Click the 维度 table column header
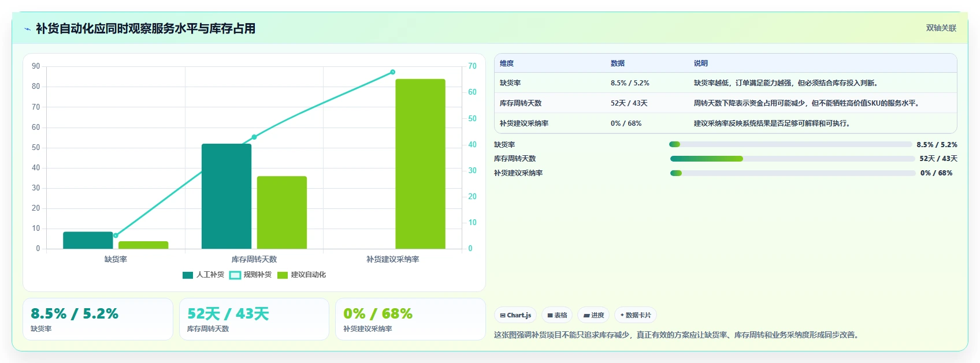This screenshot has width=980, height=363. pyautogui.click(x=507, y=63)
